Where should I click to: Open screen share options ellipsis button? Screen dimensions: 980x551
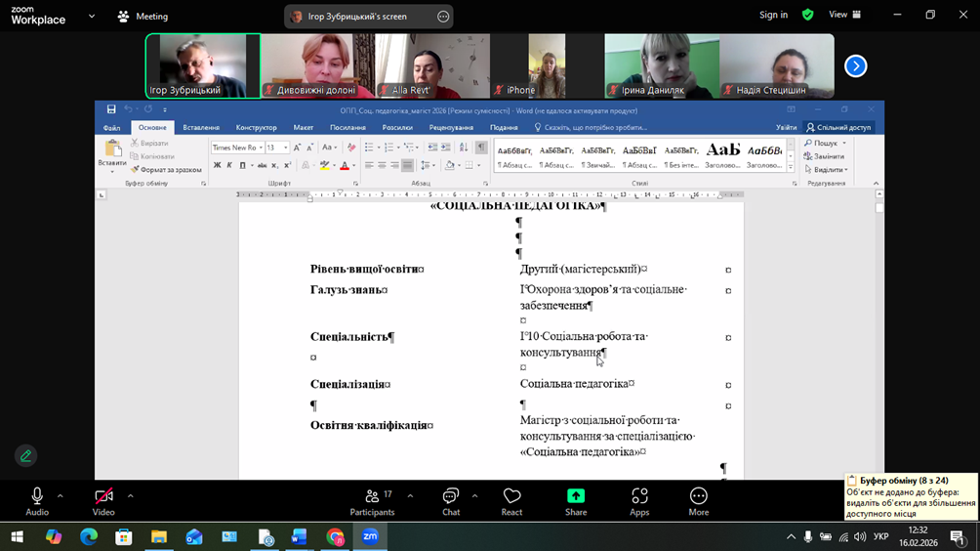coord(443,17)
